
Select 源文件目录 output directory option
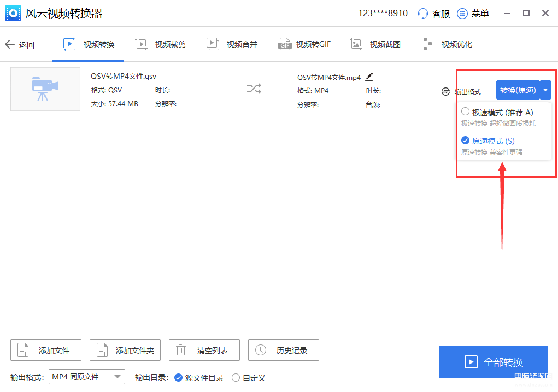(199, 378)
